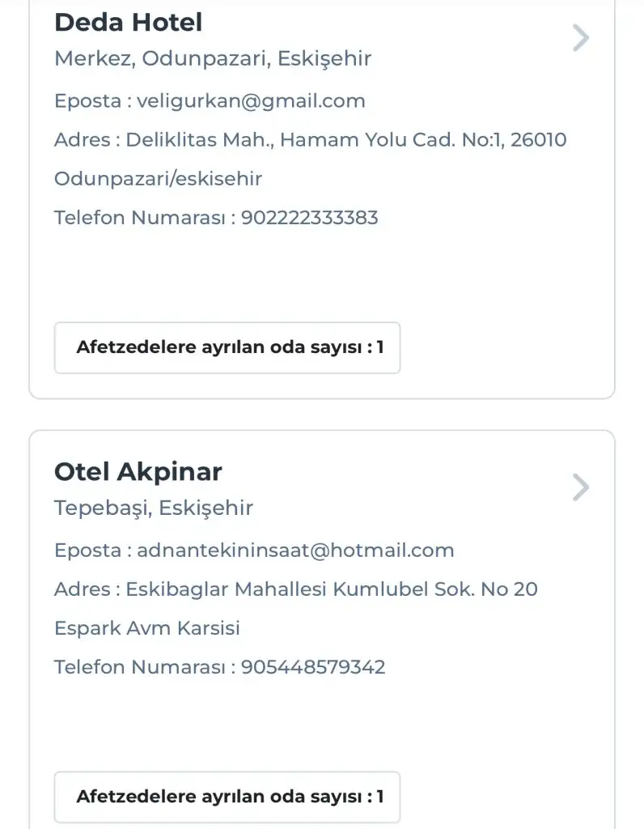This screenshot has height=829, width=644.
Task: Tap the veligurkan@gmail.com email address
Action: click(251, 101)
